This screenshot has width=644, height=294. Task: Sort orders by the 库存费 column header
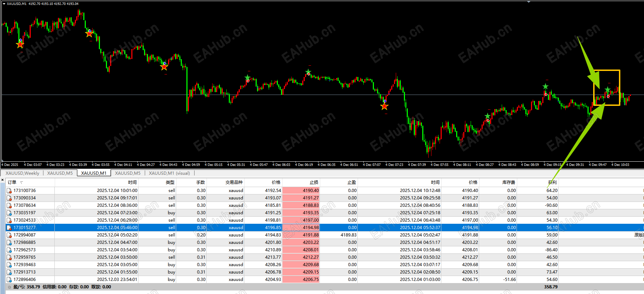pyautogui.click(x=509, y=182)
